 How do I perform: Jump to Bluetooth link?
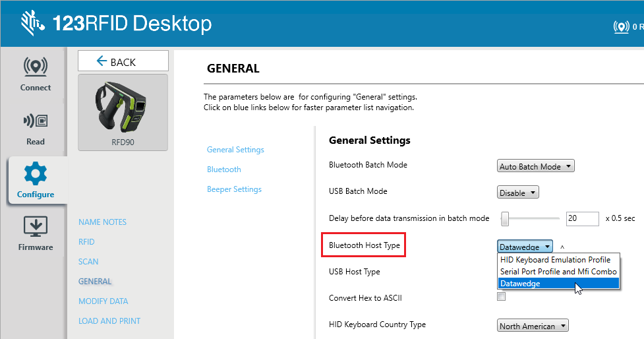(224, 169)
